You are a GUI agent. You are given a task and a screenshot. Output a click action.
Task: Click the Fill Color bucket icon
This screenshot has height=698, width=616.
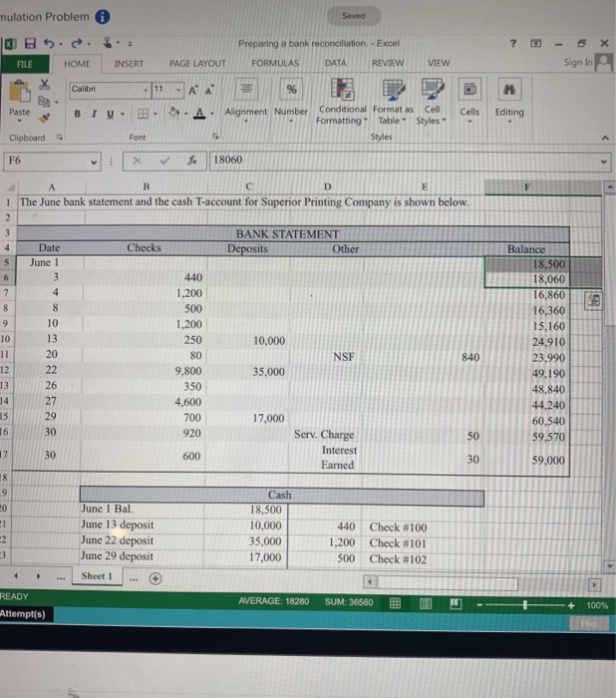tap(174, 113)
